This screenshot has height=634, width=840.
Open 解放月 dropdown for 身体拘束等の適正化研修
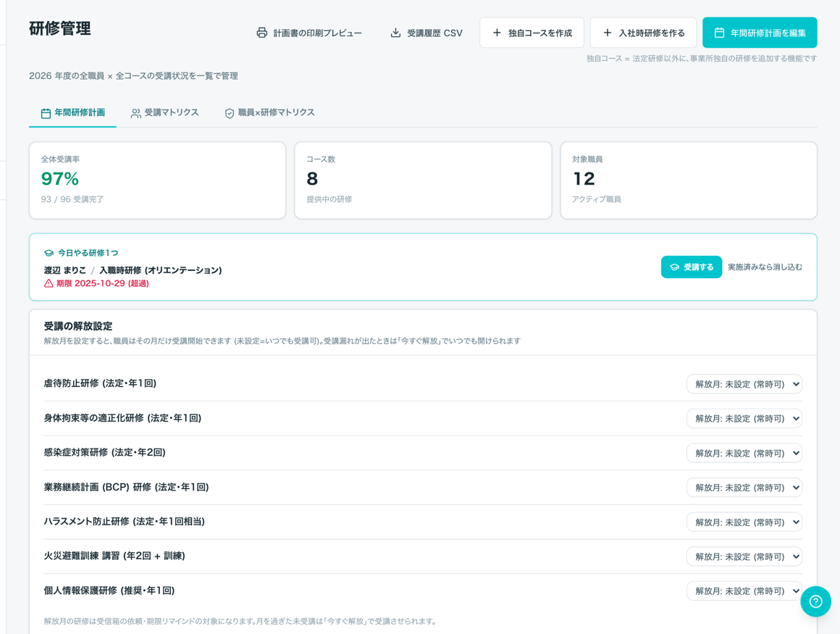[744, 419]
